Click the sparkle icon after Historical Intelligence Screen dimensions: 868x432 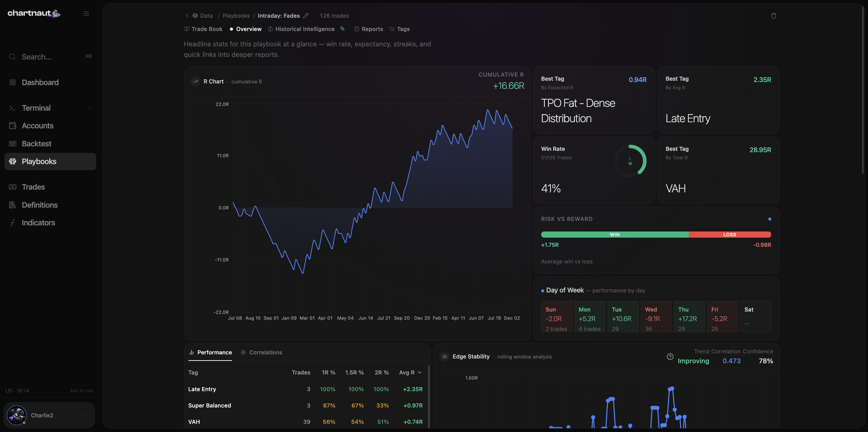tap(343, 29)
